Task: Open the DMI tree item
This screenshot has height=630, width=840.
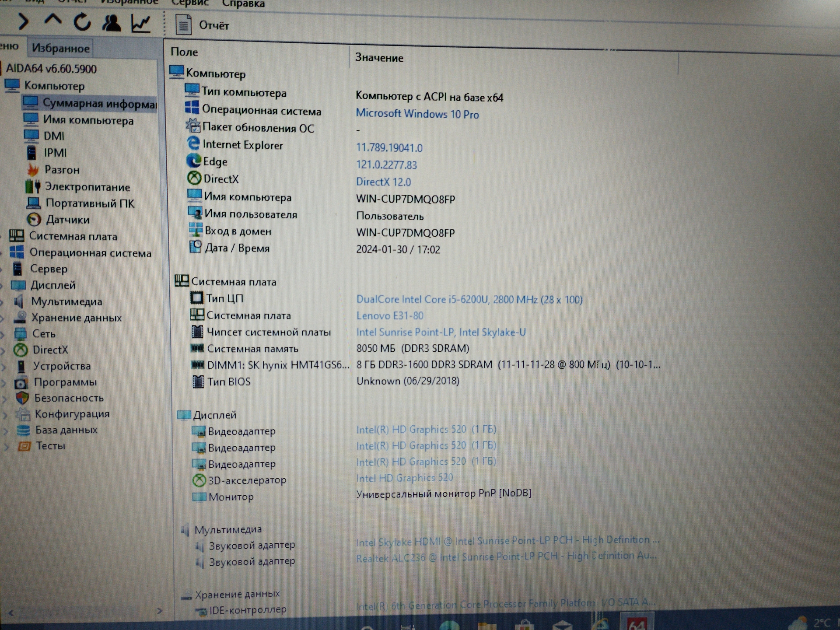Action: coord(54,136)
